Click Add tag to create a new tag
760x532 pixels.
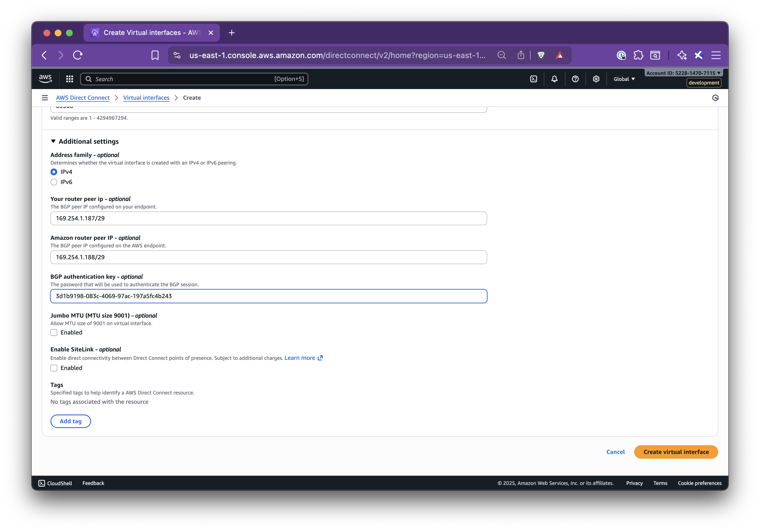tap(70, 421)
